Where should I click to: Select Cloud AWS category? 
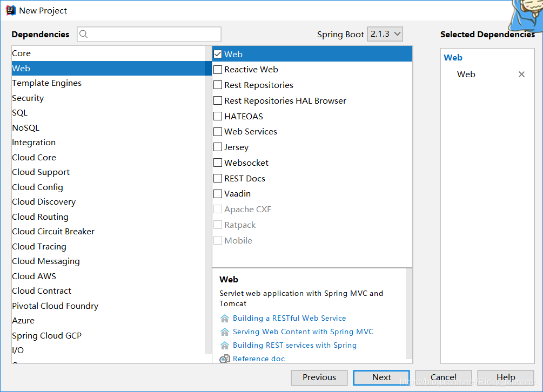(x=109, y=276)
